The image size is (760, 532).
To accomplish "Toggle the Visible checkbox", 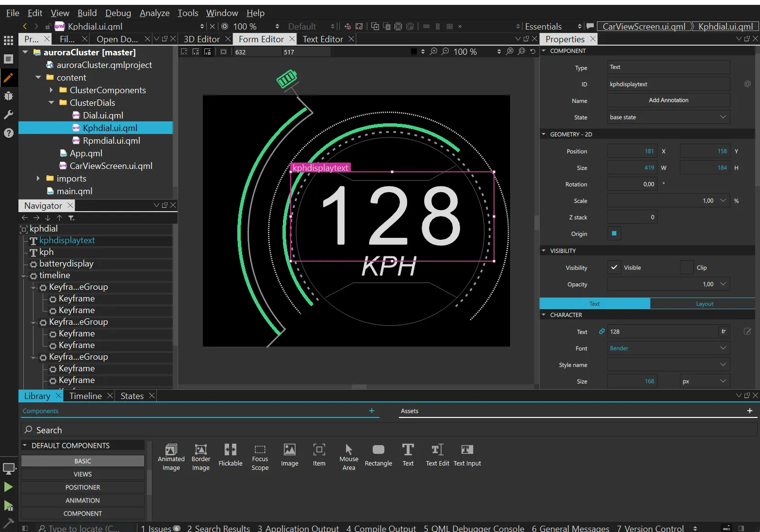I will [614, 267].
